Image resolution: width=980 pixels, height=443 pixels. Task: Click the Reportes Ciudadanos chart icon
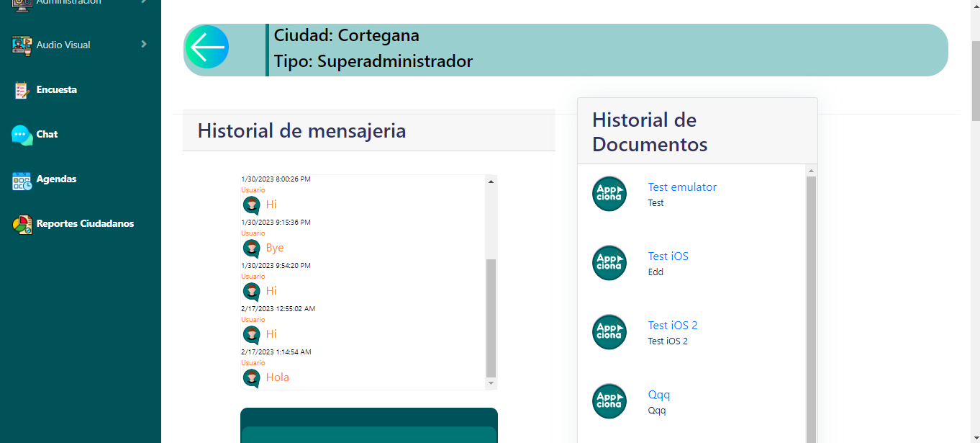(22, 225)
